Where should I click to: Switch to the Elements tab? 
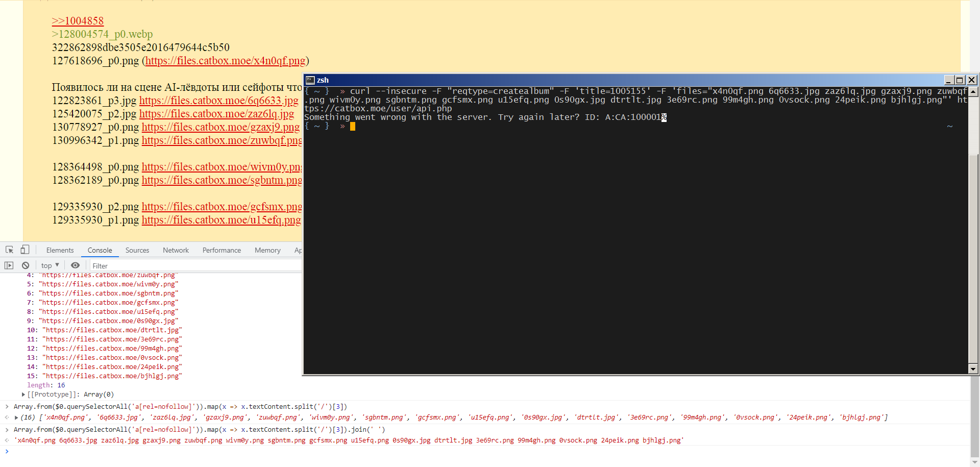[x=60, y=250]
